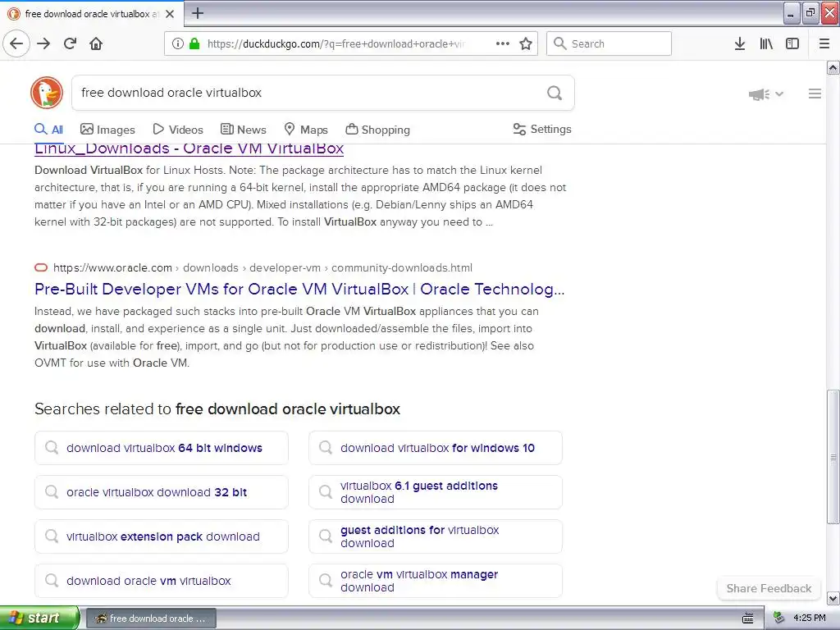
Task: Open the Firefox hamburger menu
Action: click(x=824, y=43)
